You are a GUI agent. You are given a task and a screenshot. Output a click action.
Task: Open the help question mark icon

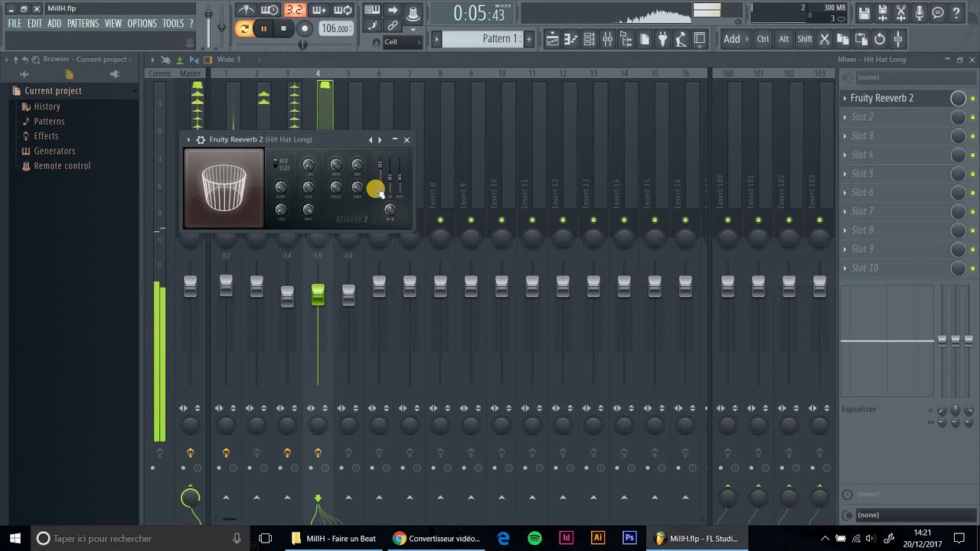click(957, 14)
